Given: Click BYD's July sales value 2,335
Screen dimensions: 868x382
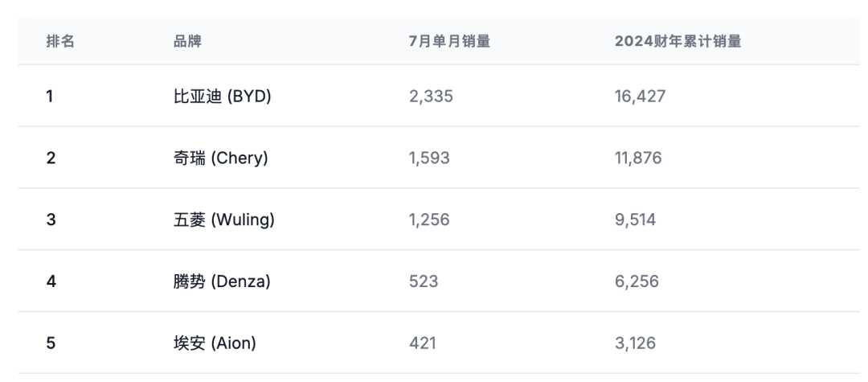Looking at the screenshot, I should 431,97.
